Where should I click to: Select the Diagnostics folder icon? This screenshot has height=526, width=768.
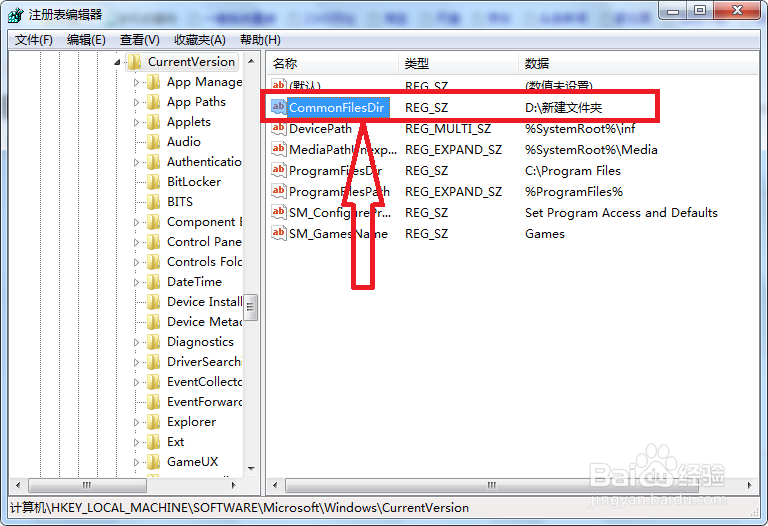tap(154, 342)
